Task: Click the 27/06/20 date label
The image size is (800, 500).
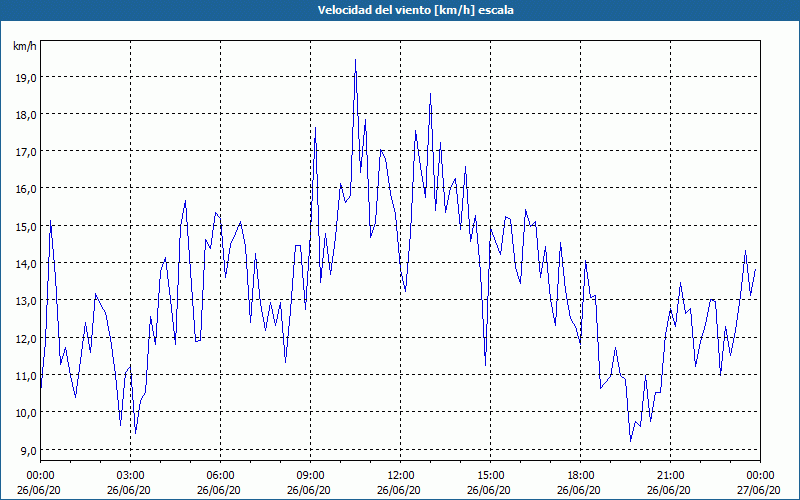Action: (760, 490)
